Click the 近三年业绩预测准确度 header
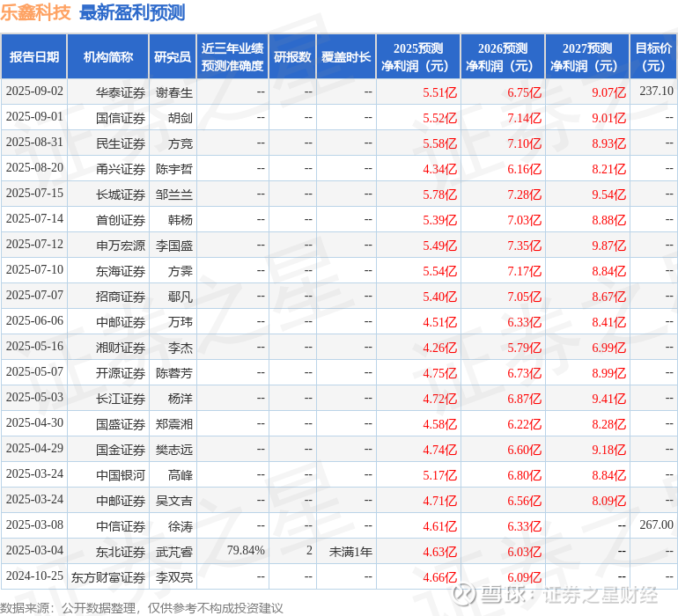The height and width of the screenshot is (616, 678). click(232, 56)
